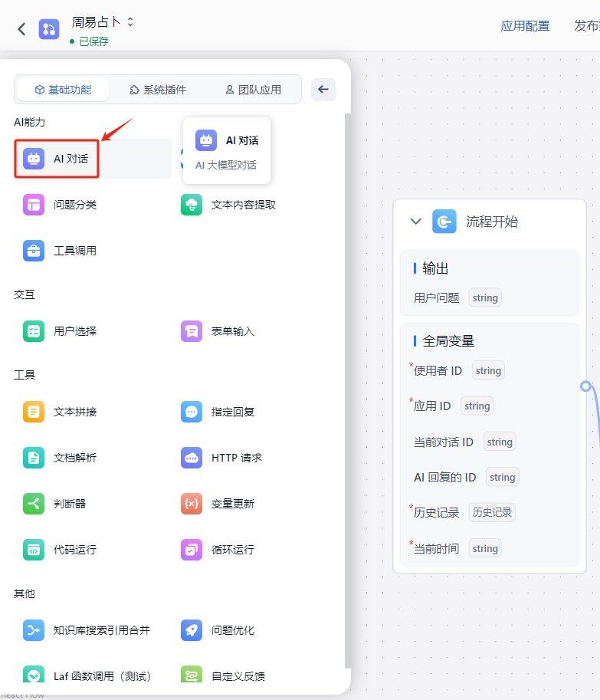Switch to the 应用配置 tab
Image resolution: width=600 pixels, height=700 pixels.
pyautogui.click(x=525, y=26)
